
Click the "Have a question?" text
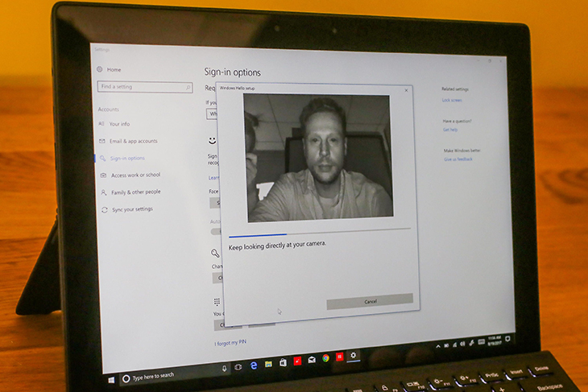(x=458, y=121)
